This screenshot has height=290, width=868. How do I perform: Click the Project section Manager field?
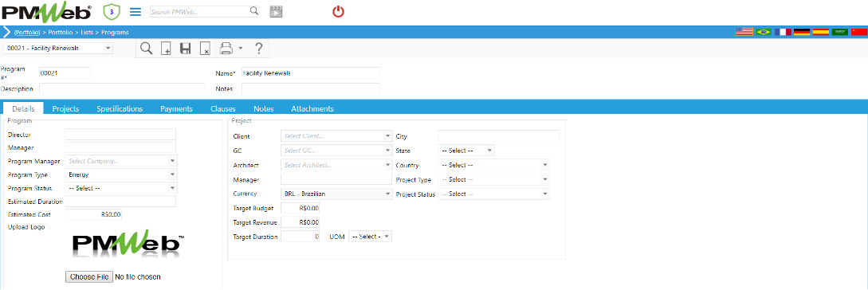pos(336,179)
